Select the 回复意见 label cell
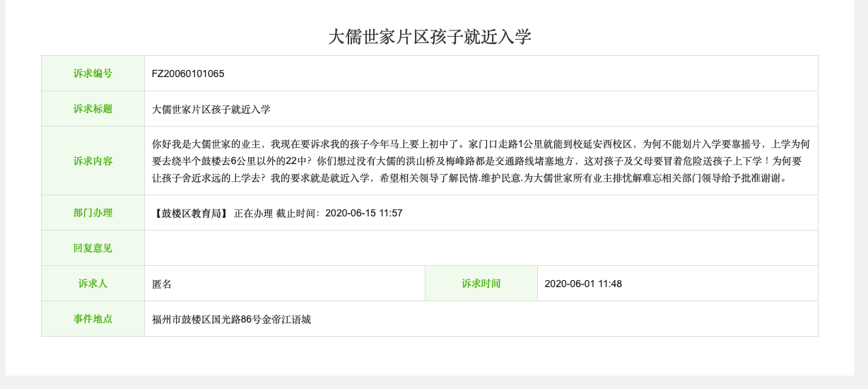Viewport: 868px width, 389px height. [93, 248]
